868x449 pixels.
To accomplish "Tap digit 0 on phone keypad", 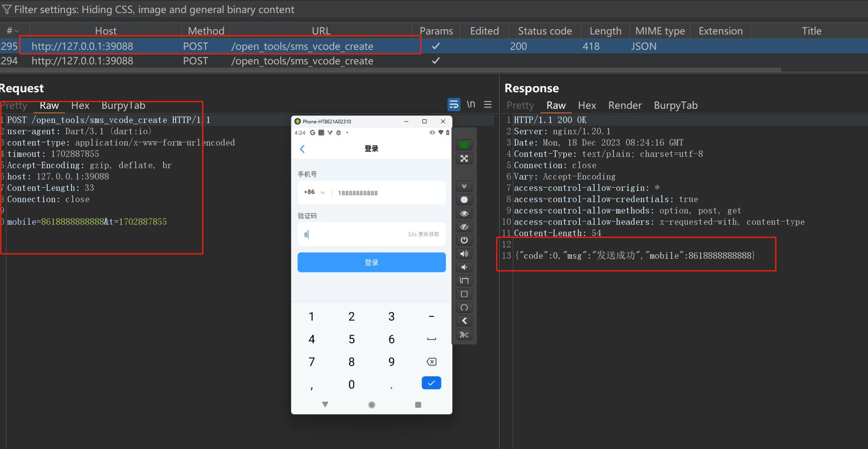I will tap(352, 384).
